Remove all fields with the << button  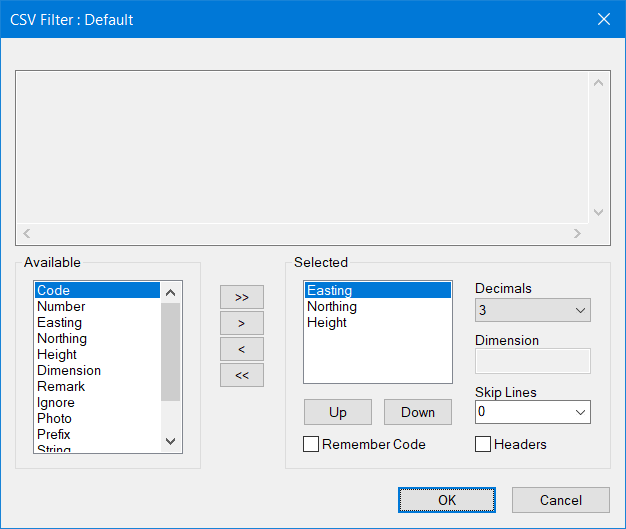(x=242, y=375)
